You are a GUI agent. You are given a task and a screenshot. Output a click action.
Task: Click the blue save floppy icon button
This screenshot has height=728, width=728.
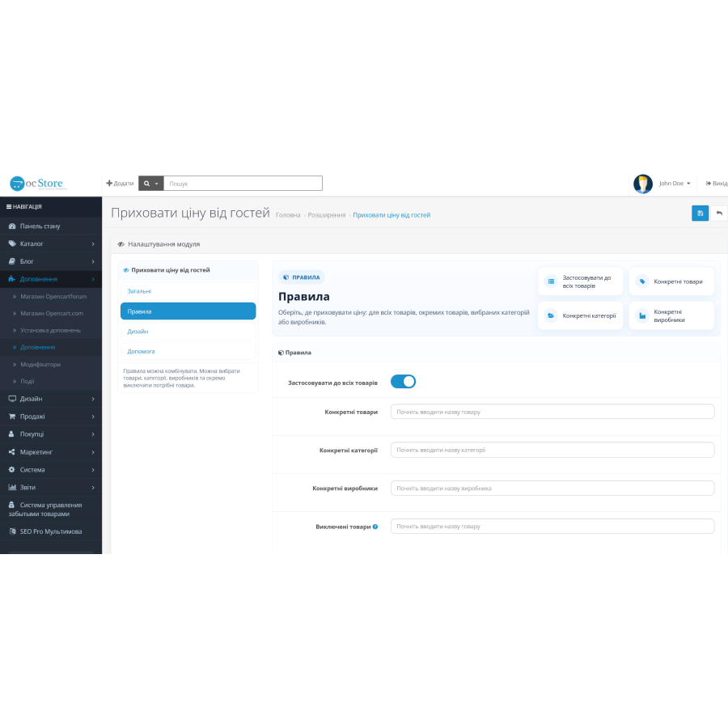700,213
